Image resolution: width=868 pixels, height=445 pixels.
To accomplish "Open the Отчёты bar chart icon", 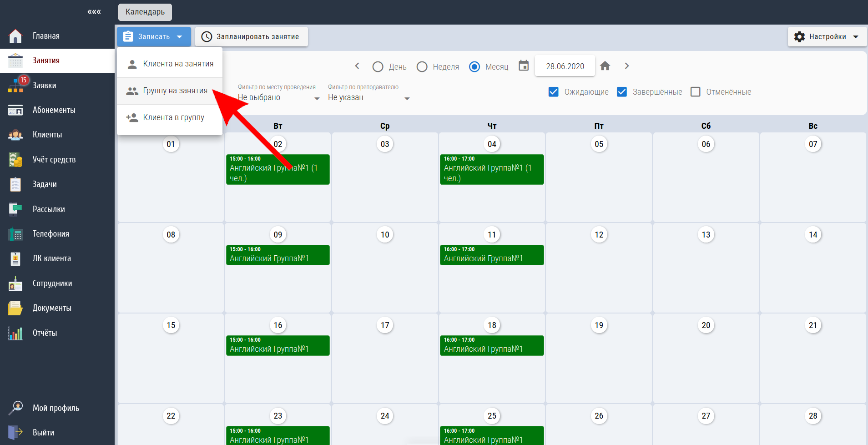I will [15, 333].
